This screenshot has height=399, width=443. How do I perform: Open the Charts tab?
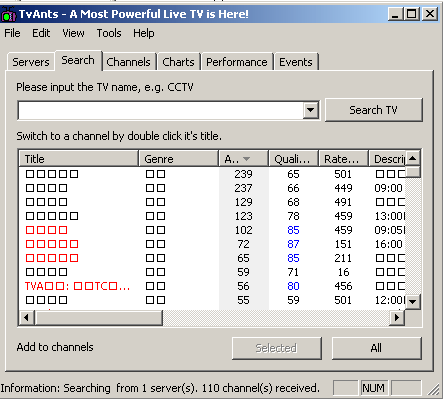(178, 62)
